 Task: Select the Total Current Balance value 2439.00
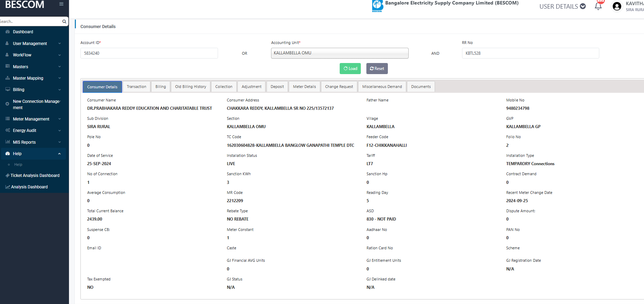(x=95, y=219)
